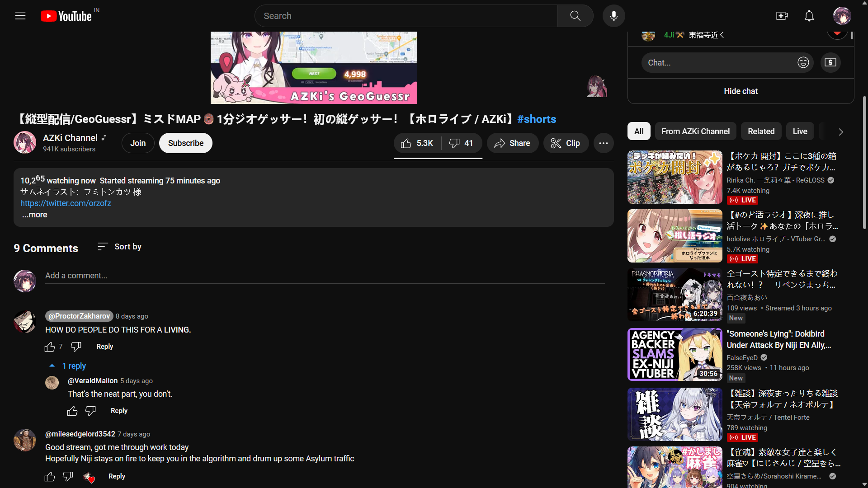Start voice search with microphone

613,16
